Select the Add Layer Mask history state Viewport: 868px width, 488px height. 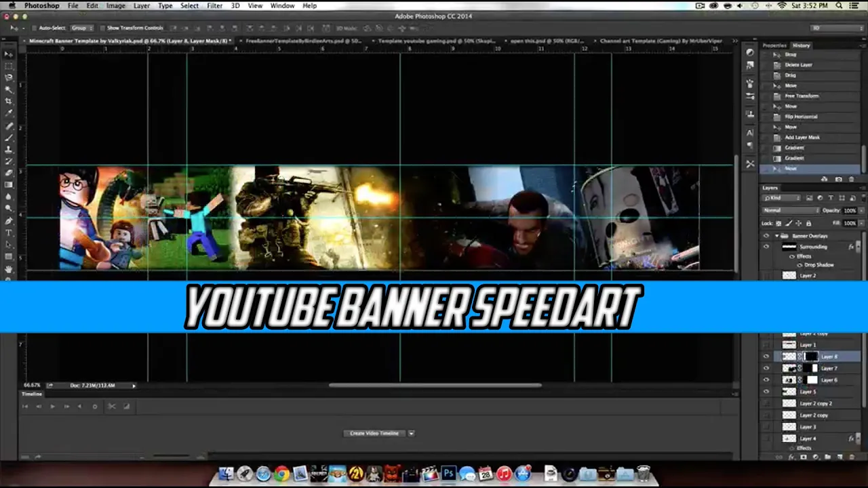coord(802,138)
